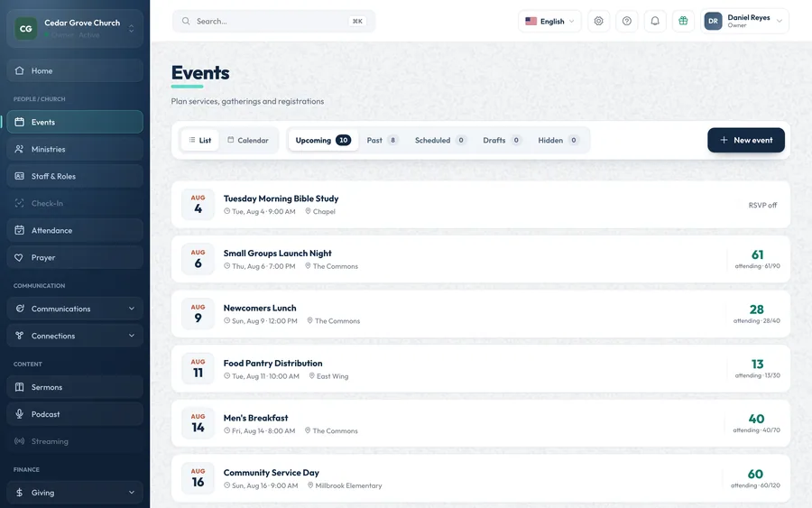Open Tuesday Morning Bible Study event
The height and width of the screenshot is (508, 812).
pyautogui.click(x=481, y=205)
